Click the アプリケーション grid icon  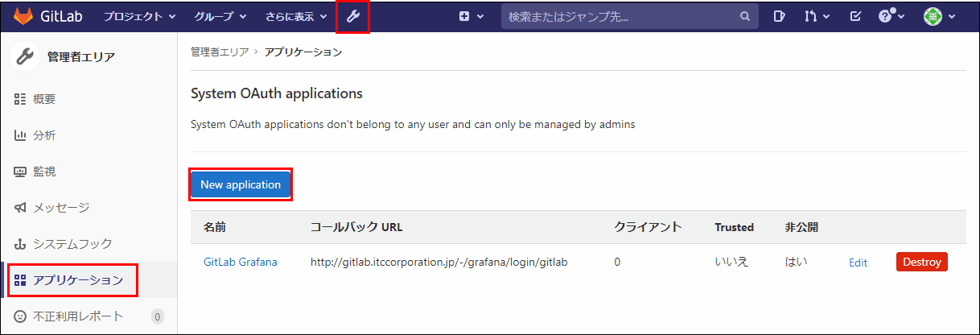point(21,280)
